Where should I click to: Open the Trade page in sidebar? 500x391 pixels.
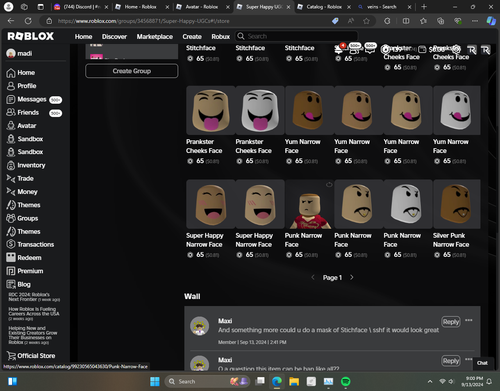(x=20, y=179)
